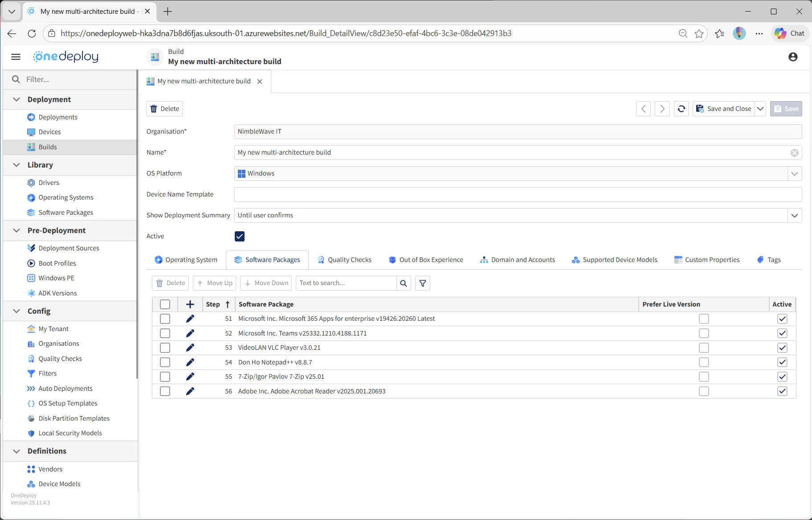This screenshot has height=520, width=812.
Task: Click the magnifier search button in grid toolbar
Action: tap(404, 283)
